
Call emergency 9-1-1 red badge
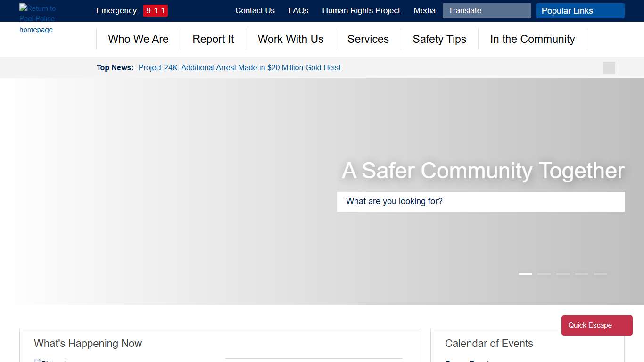tap(155, 10)
